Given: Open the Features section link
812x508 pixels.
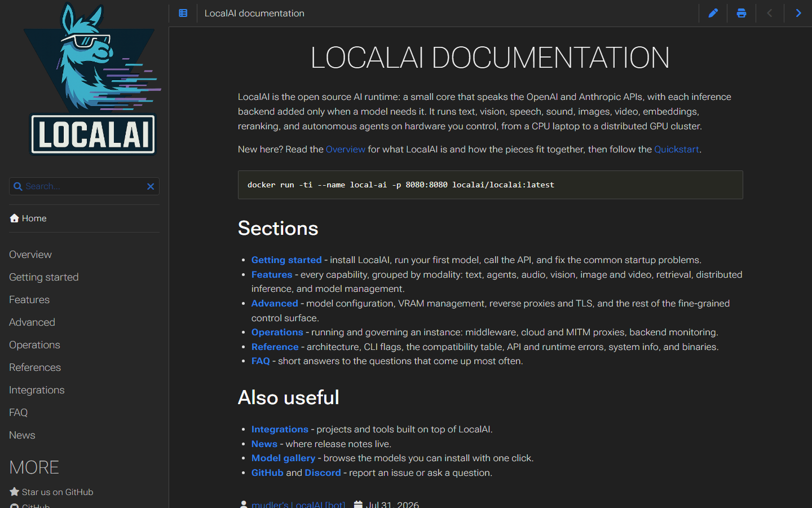Looking at the screenshot, I should pos(272,274).
